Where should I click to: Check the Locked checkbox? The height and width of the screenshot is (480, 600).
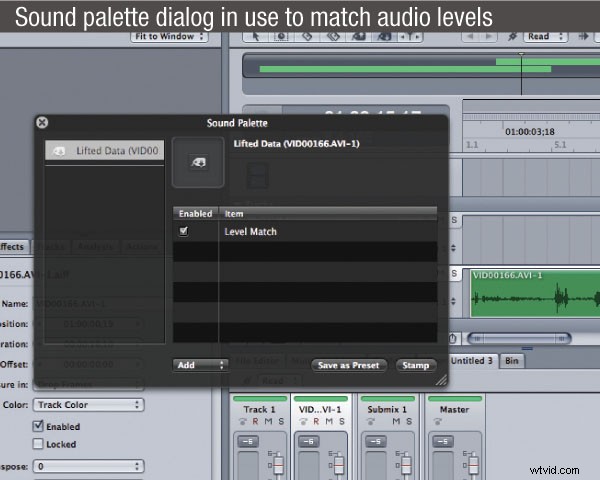[38, 444]
